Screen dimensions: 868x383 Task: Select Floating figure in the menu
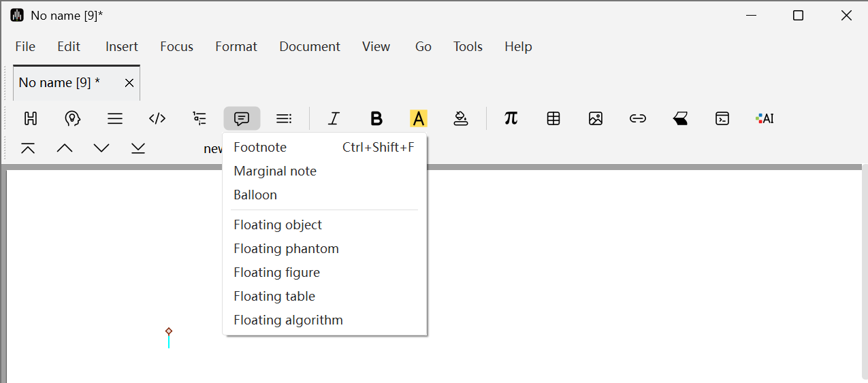[x=276, y=272]
